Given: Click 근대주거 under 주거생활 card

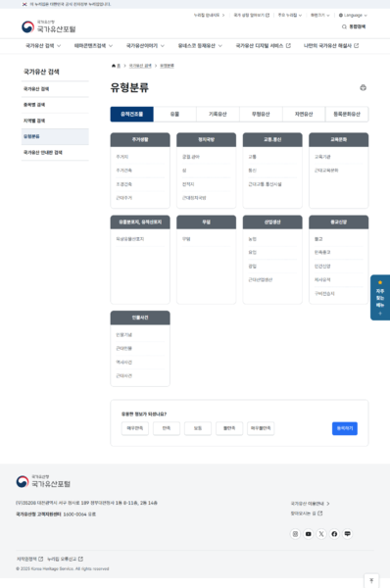Looking at the screenshot, I should pos(124,198).
